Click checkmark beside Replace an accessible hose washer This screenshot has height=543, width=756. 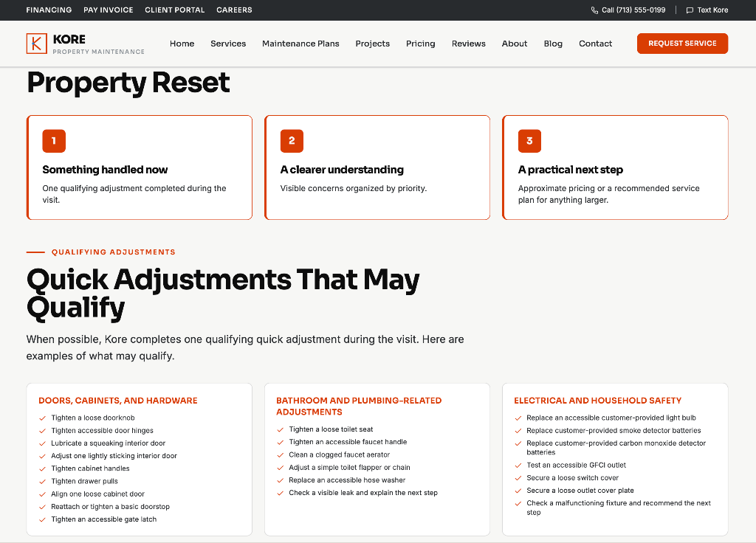pos(280,480)
